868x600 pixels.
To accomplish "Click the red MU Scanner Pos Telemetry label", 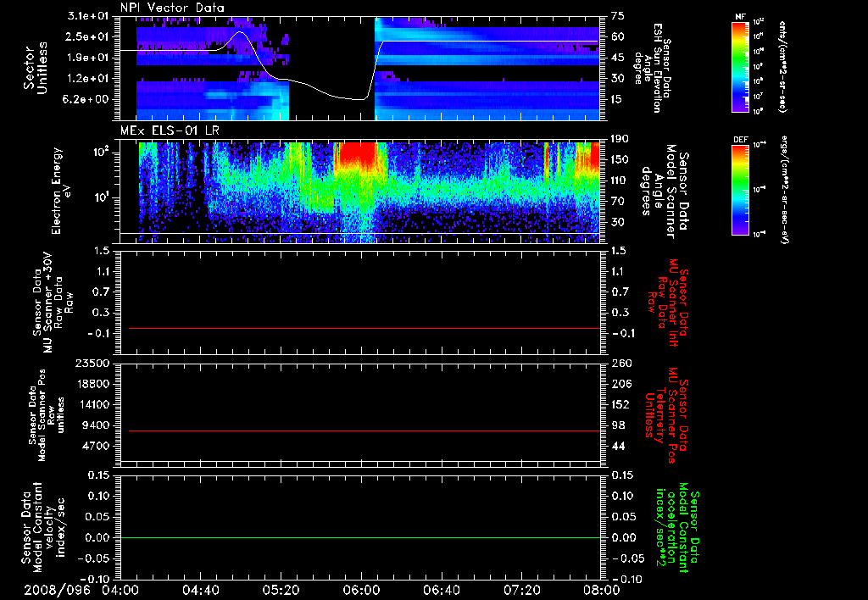I will [666, 414].
